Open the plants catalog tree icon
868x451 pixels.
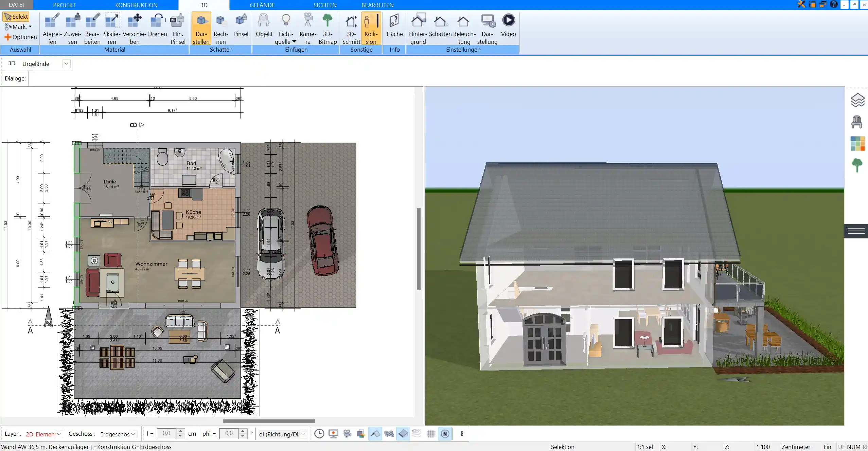pyautogui.click(x=857, y=165)
